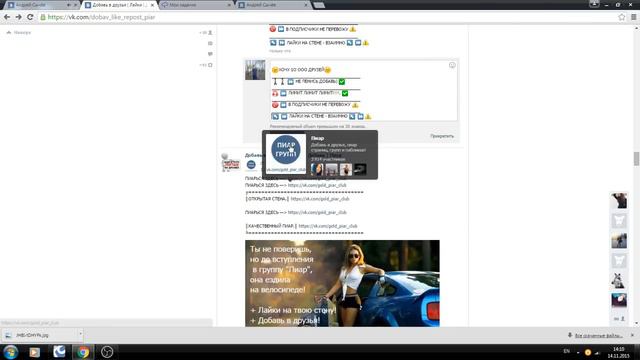Open the blue moon app on taskbar
Screen dimensions: 640x360
coord(59,352)
